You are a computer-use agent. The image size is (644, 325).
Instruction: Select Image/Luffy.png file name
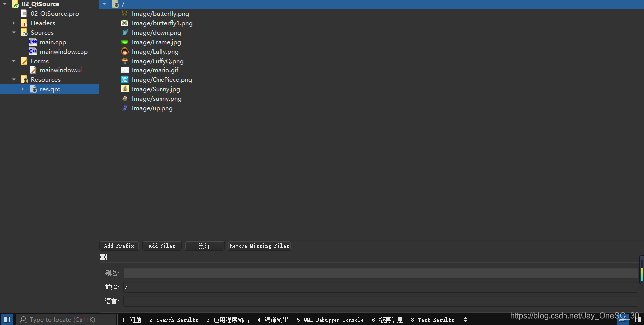pos(155,52)
